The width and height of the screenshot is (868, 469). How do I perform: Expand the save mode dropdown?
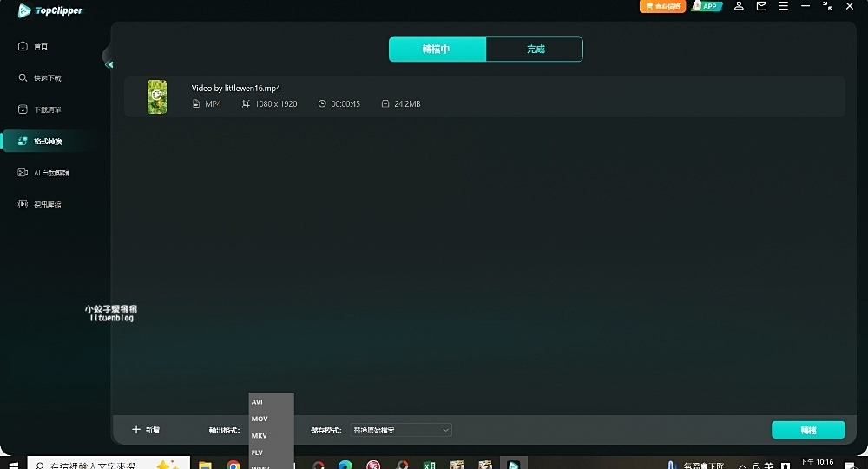click(x=401, y=430)
